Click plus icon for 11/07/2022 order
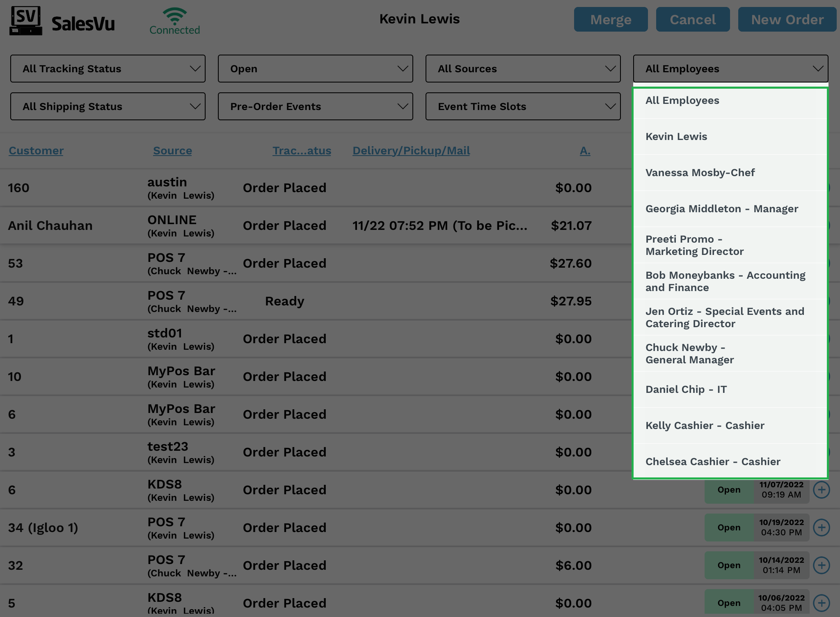The width and height of the screenshot is (840, 617). [x=822, y=490]
